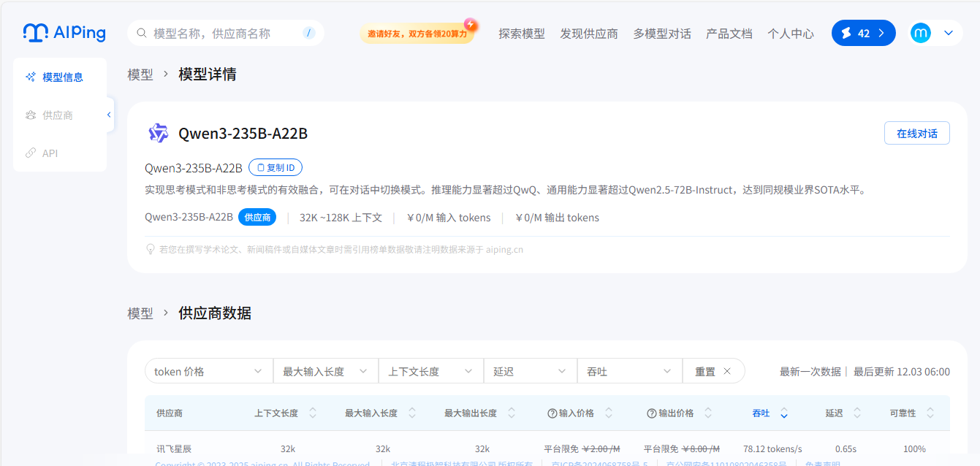Click the user avatar icon
The height and width of the screenshot is (466, 980).
[x=921, y=33]
